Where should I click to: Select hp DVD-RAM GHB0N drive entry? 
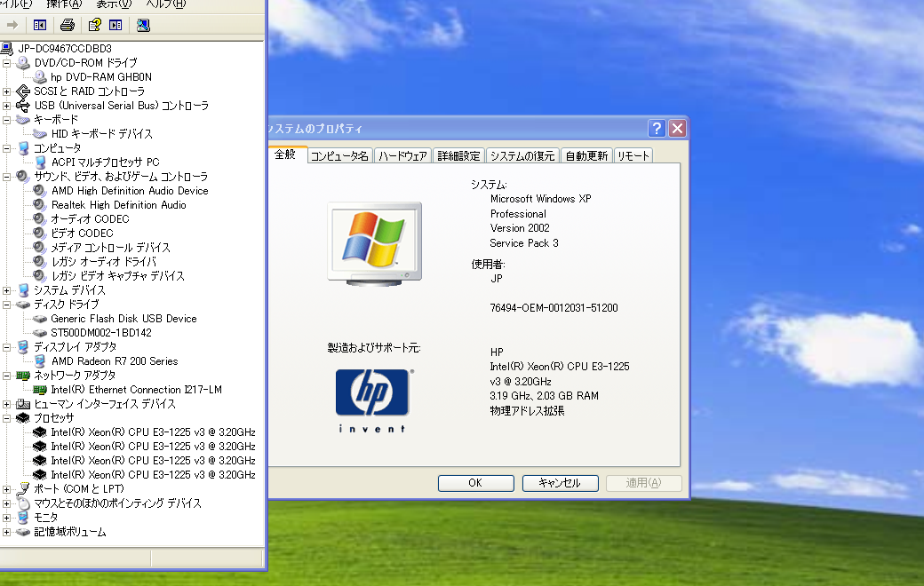pos(100,77)
